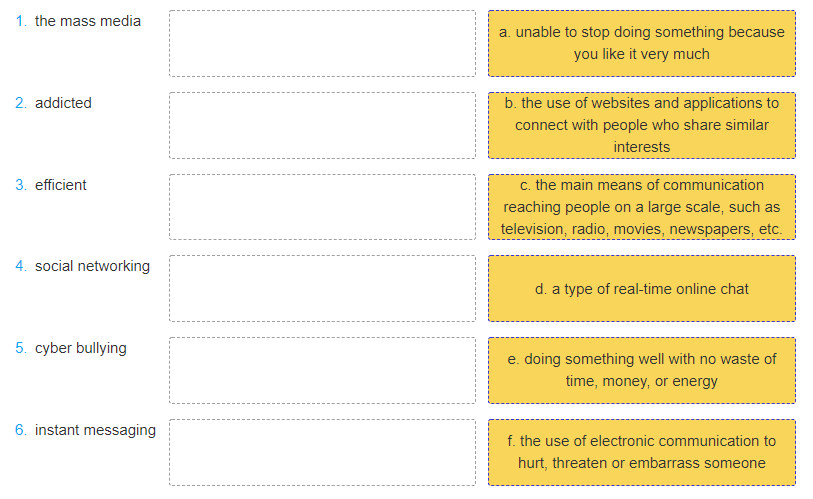This screenshot has height=499, width=813.
Task: Select the empty box next to 'instant messaging'
Action: pos(322,452)
